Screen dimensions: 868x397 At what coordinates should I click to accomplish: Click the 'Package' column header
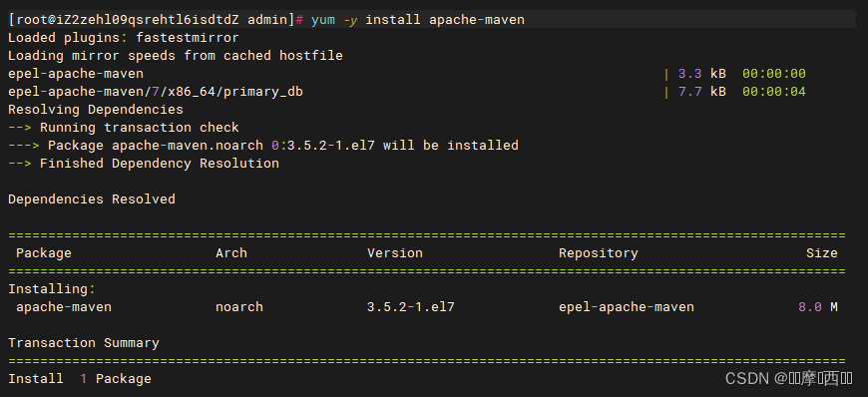44,253
